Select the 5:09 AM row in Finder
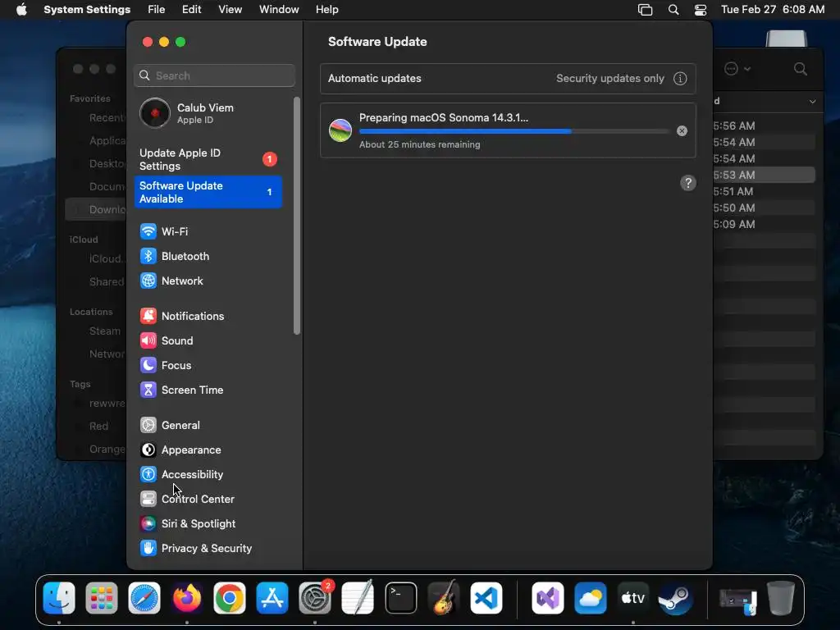The width and height of the screenshot is (840, 630). [x=764, y=225]
